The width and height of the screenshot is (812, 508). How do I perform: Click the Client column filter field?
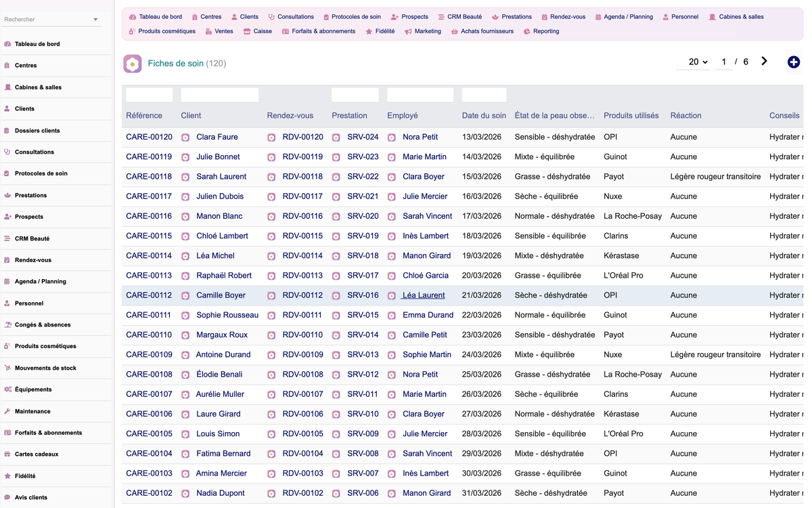coord(220,95)
